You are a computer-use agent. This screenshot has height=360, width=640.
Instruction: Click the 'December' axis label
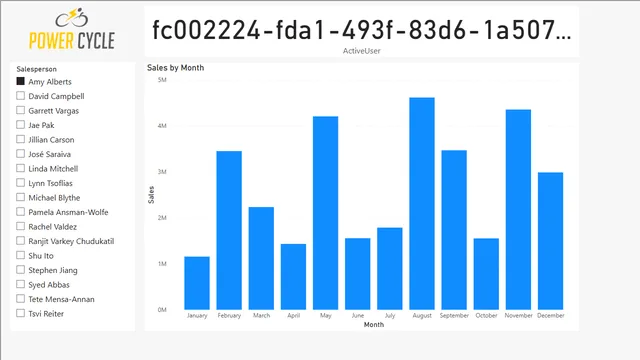[551, 316]
